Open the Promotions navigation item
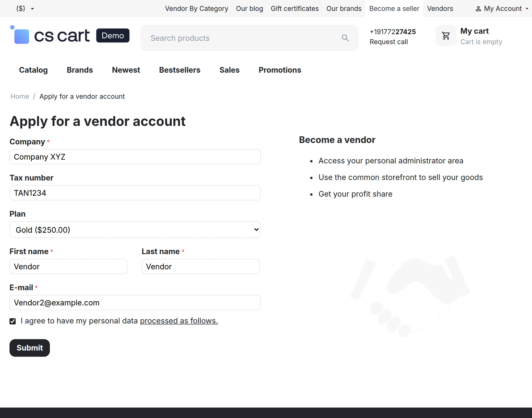The image size is (532, 418). tap(280, 70)
